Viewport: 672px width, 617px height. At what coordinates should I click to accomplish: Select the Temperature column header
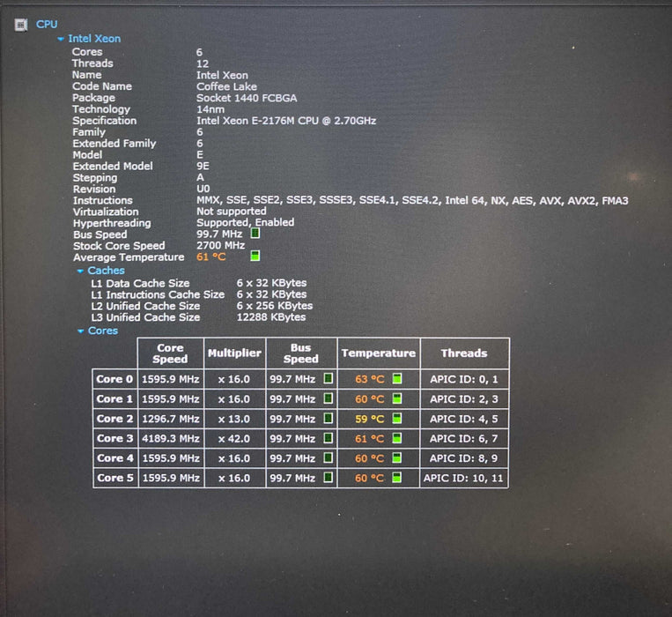tap(379, 353)
